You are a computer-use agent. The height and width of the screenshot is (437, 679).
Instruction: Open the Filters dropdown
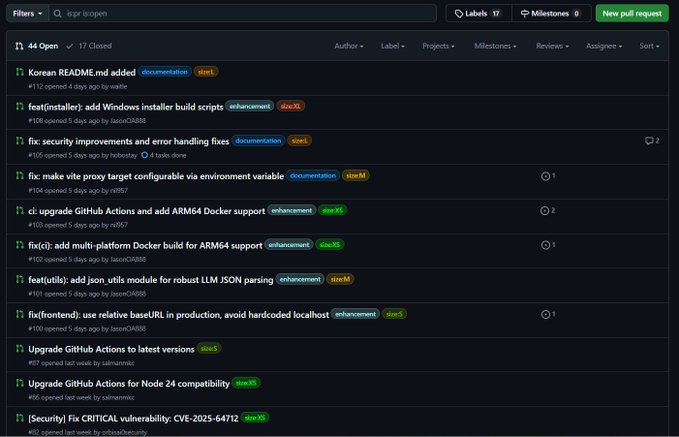[x=26, y=13]
